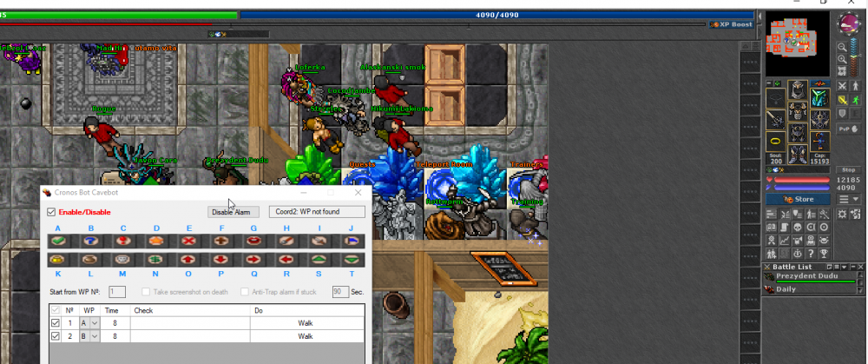868x364 pixels.
Task: Select waypoint icon I sword
Action: [x=319, y=241]
